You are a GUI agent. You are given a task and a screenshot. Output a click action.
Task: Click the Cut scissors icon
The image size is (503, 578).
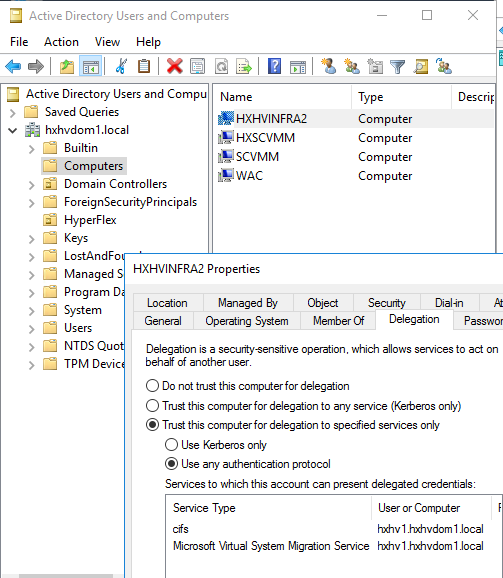(121, 67)
